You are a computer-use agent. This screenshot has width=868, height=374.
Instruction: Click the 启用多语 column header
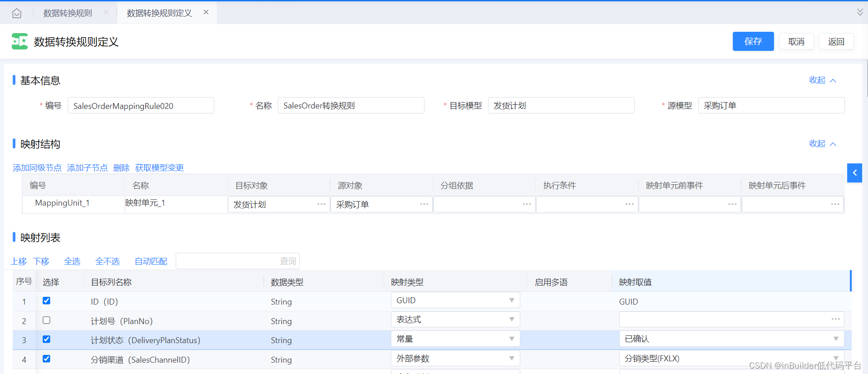click(x=551, y=282)
